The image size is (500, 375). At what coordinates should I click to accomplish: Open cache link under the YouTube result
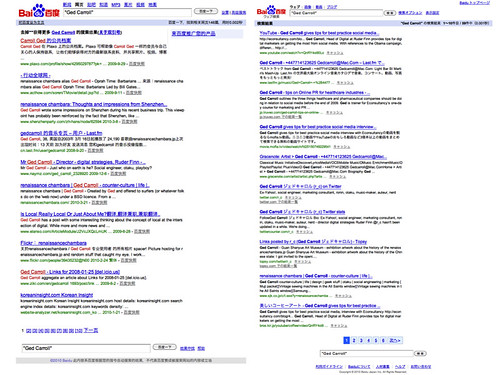[335, 53]
